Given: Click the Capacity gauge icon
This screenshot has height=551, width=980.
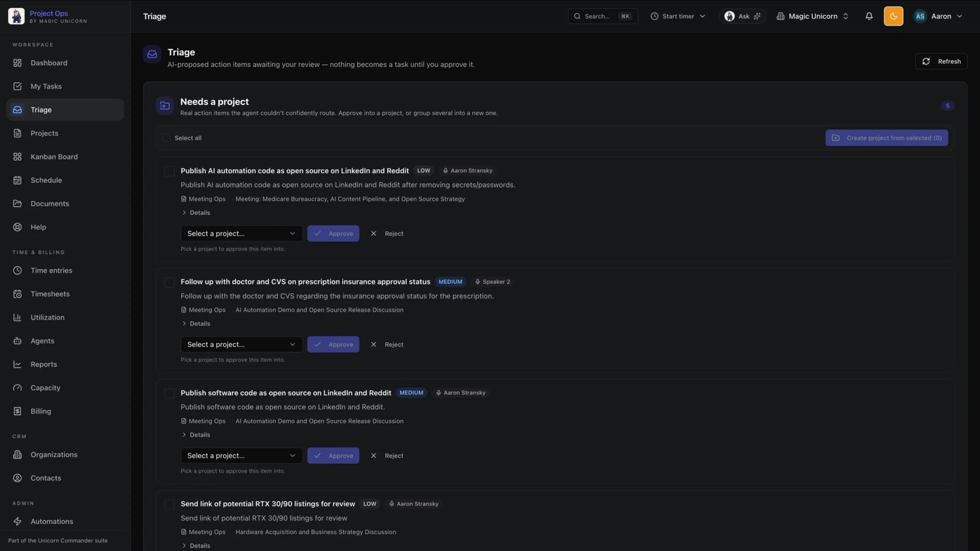Looking at the screenshot, I should coord(17,388).
